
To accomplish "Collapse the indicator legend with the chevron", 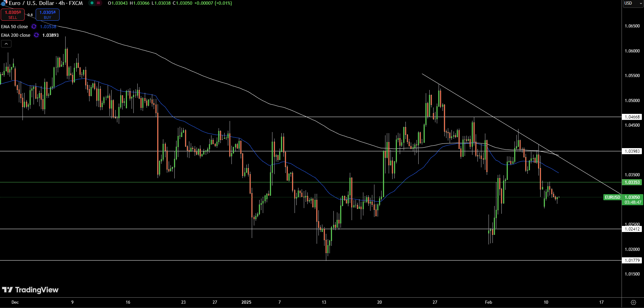I will point(6,44).
